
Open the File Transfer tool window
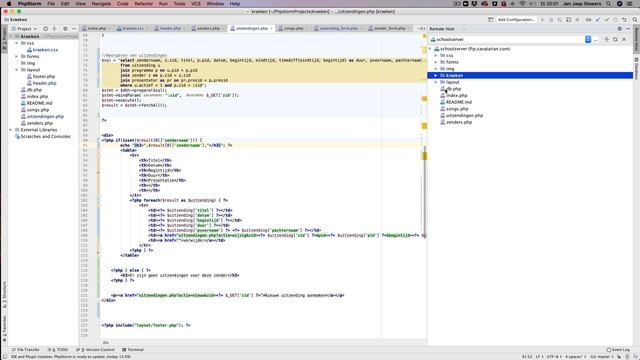tap(25, 350)
